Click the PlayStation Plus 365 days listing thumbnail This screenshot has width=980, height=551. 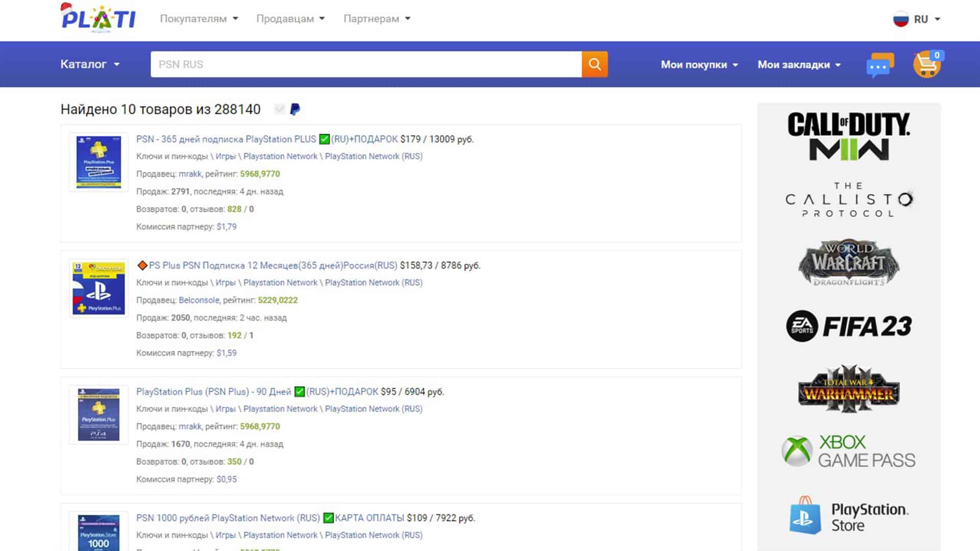point(97,160)
